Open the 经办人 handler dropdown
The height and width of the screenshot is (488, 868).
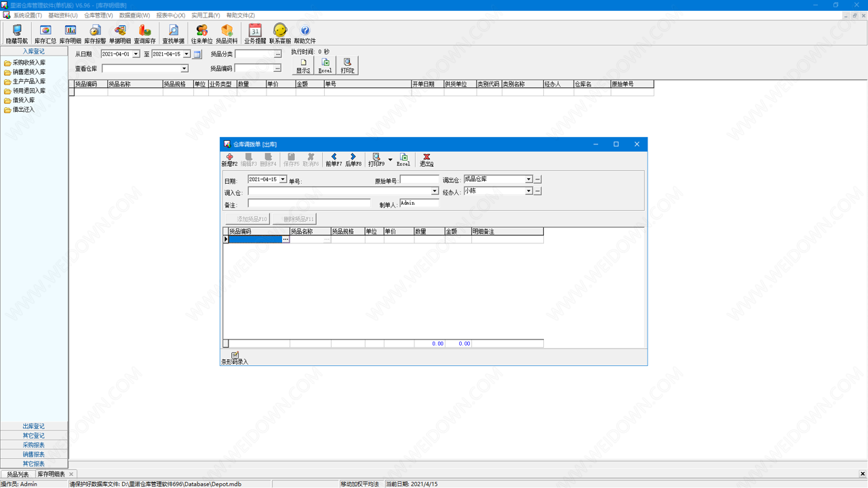528,191
